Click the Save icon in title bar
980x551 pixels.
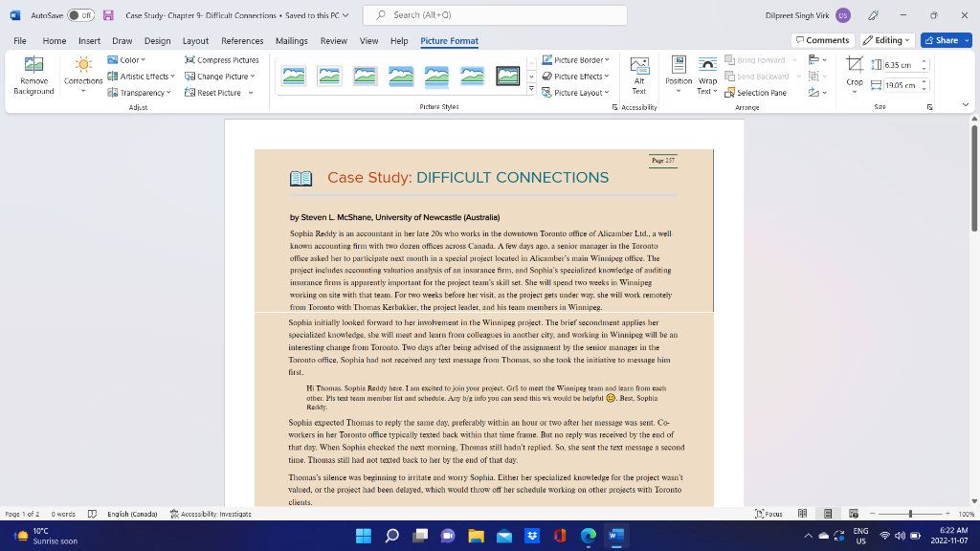(108, 15)
